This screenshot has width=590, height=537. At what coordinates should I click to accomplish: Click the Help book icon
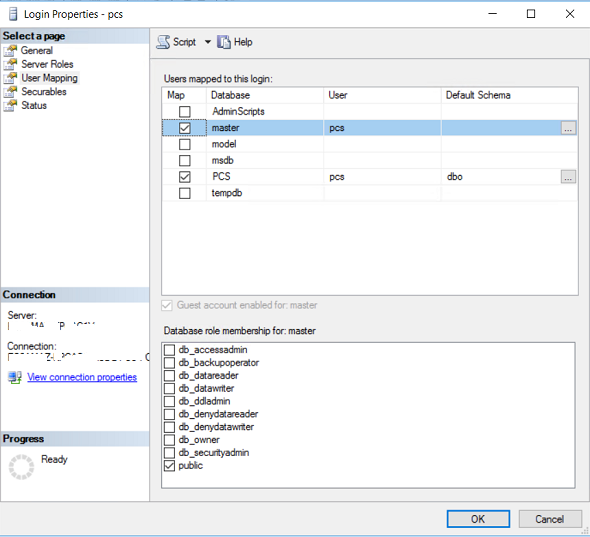coord(224,42)
